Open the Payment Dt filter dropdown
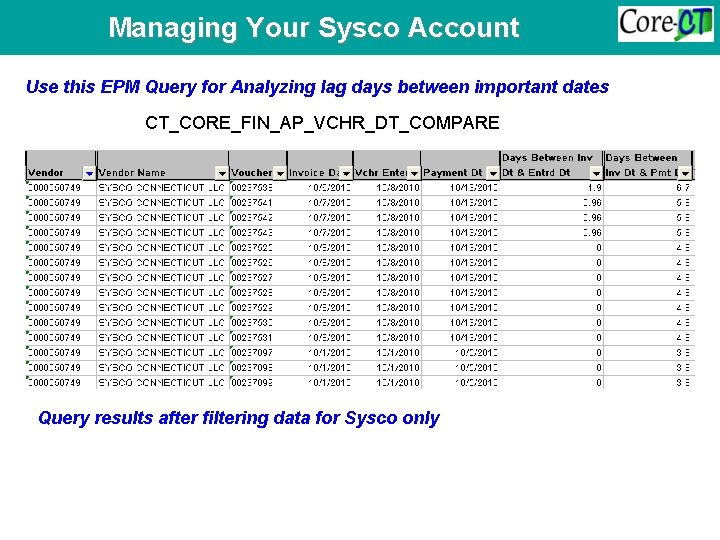This screenshot has width=720, height=540. point(493,173)
